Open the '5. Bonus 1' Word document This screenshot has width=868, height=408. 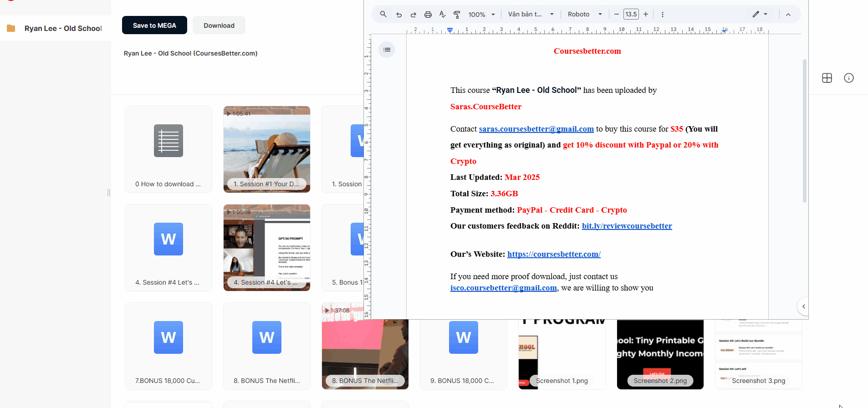(x=343, y=248)
